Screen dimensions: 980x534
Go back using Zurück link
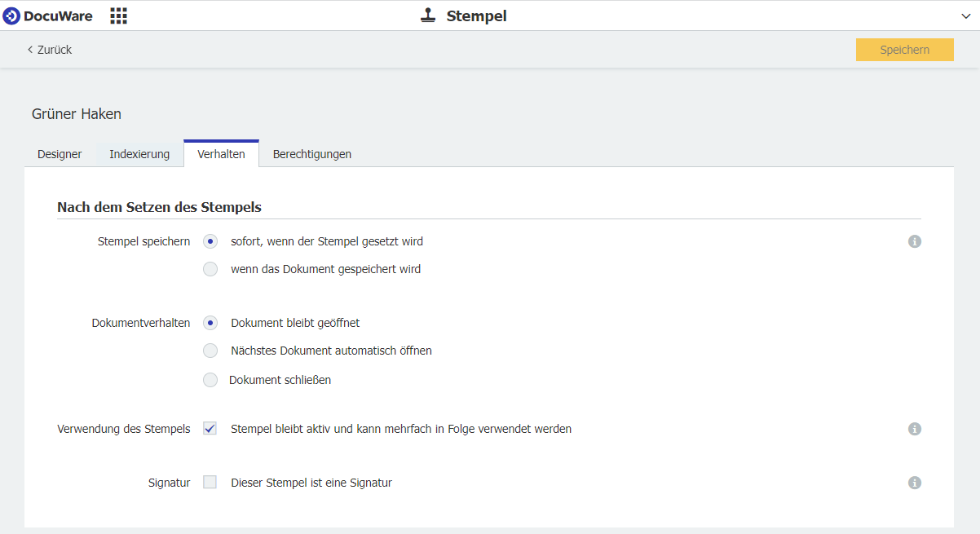[50, 50]
